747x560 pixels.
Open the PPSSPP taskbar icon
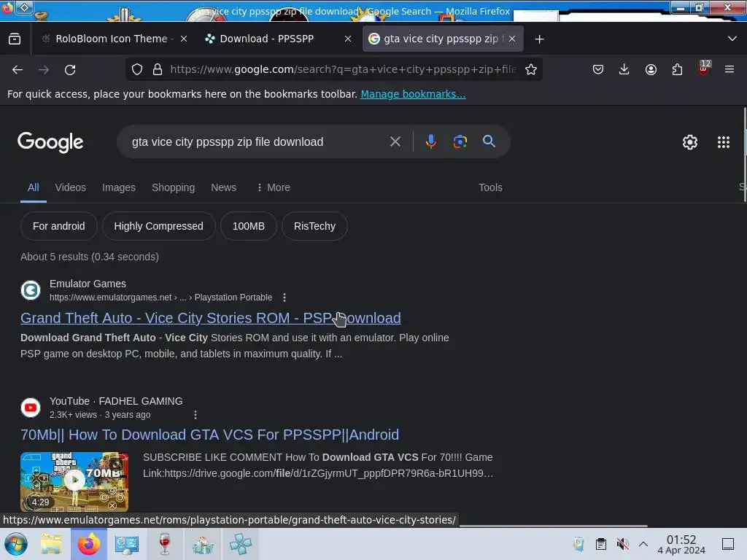241,544
